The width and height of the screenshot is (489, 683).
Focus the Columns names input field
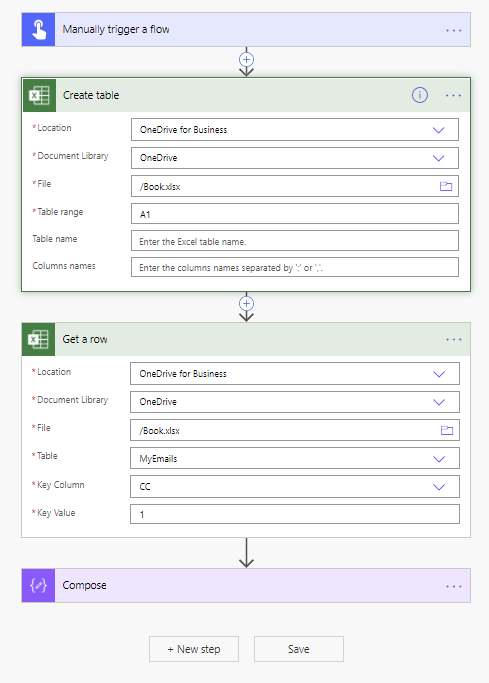click(x=295, y=267)
